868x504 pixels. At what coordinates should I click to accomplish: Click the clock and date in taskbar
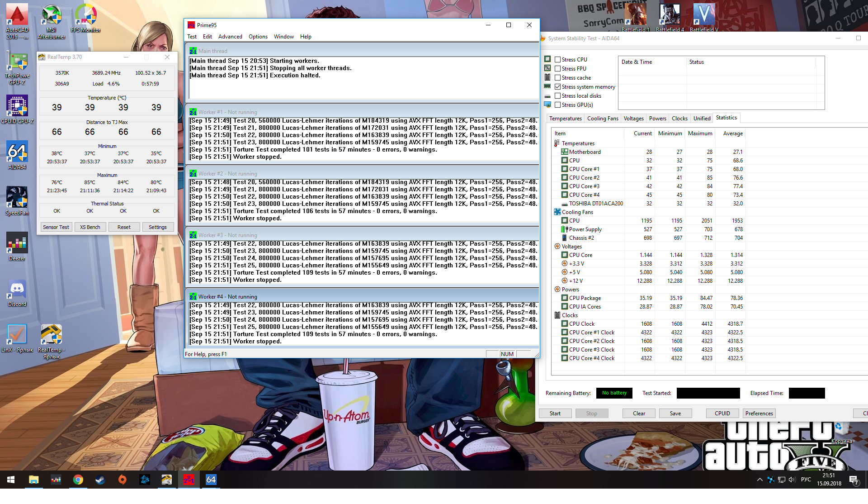click(x=829, y=480)
